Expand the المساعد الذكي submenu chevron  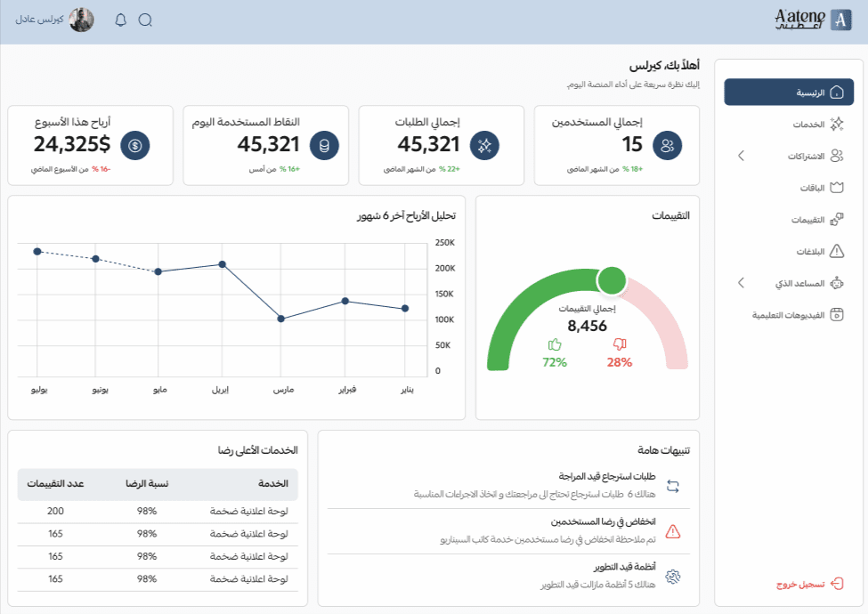742,283
